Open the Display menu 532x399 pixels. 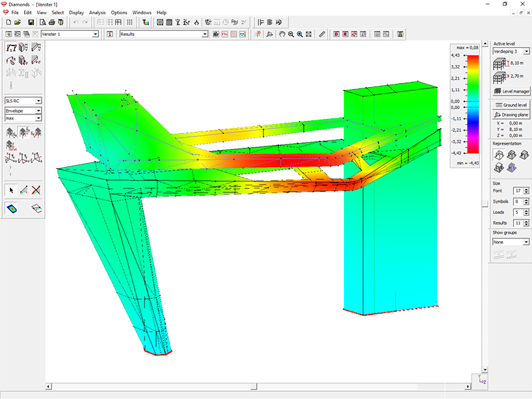[x=76, y=12]
